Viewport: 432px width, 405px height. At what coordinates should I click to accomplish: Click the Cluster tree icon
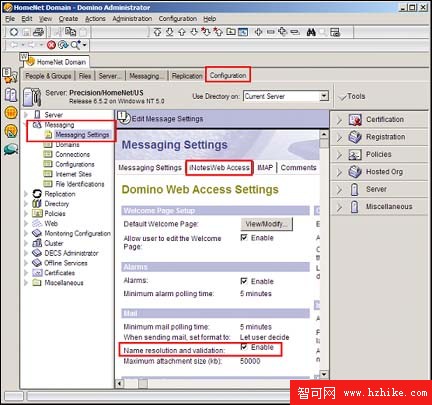[37, 243]
